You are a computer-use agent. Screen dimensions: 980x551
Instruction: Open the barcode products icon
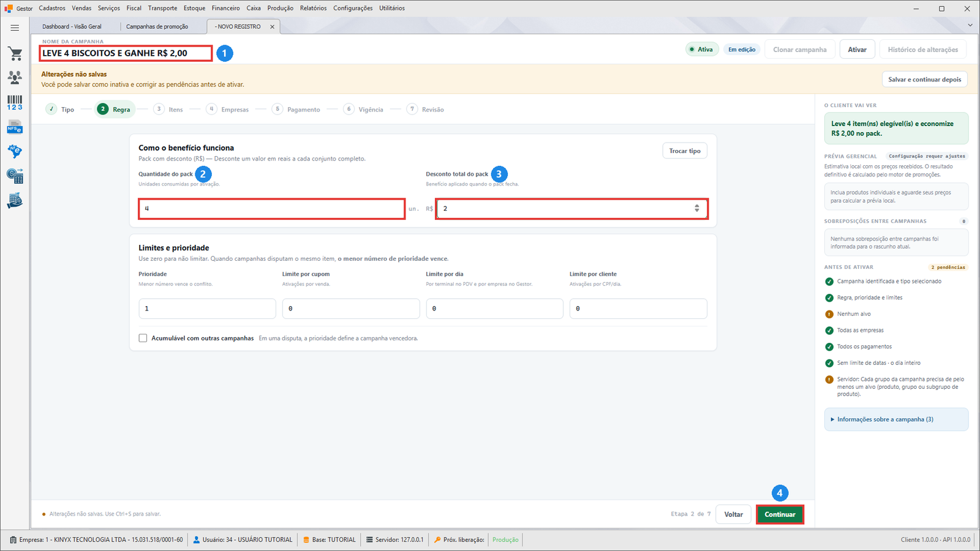point(15,102)
